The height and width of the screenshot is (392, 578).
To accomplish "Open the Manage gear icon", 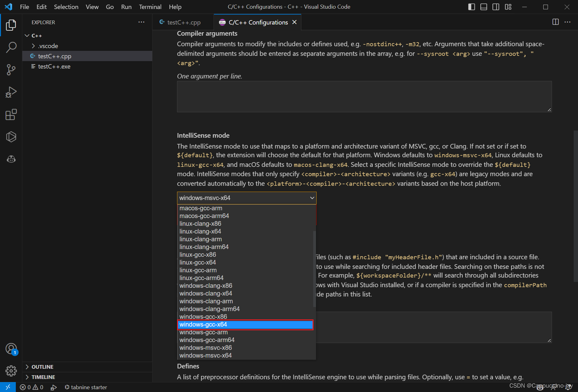I will 11,371.
